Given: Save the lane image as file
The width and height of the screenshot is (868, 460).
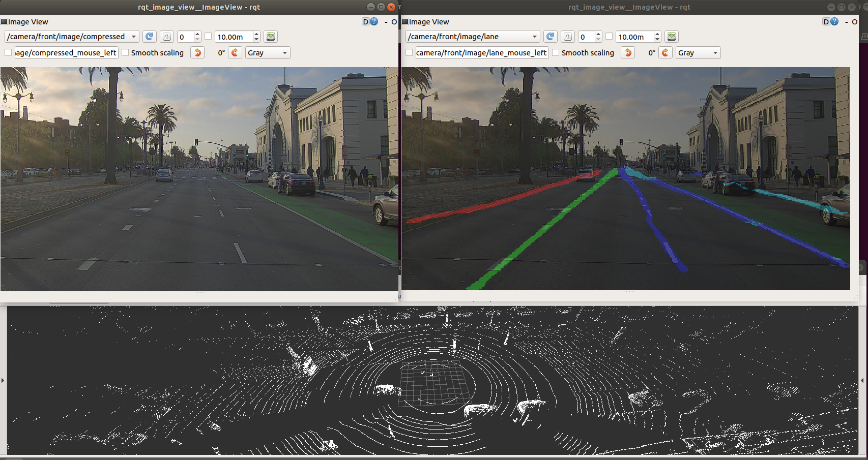Looking at the screenshot, I should click(672, 37).
